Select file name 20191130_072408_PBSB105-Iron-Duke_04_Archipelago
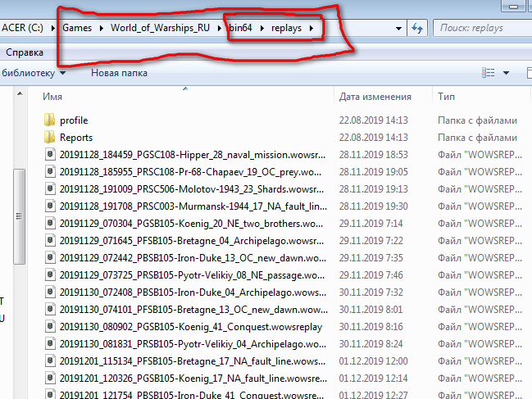Viewport: 532px width, 399px height. coord(193,292)
